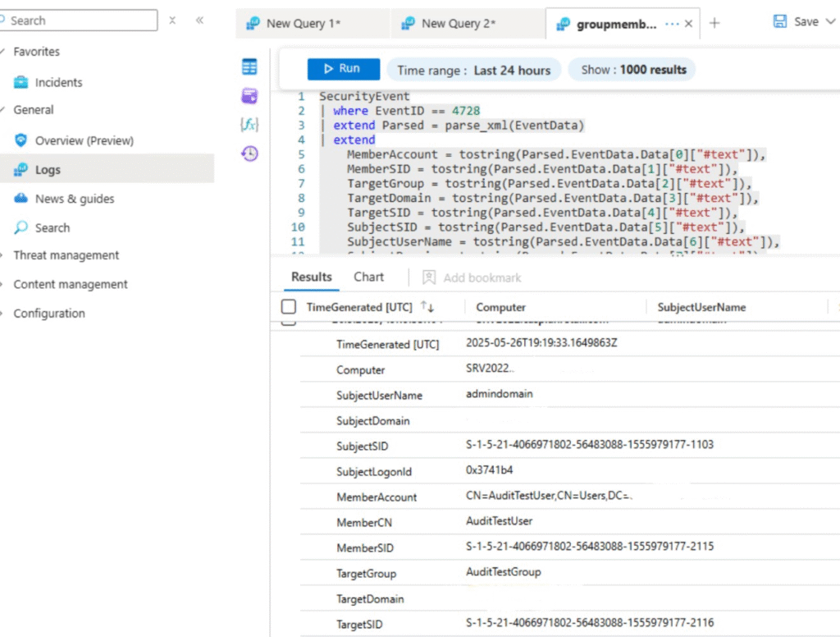Toggle the select-all results checkbox
The height and width of the screenshot is (637, 840).
289,307
